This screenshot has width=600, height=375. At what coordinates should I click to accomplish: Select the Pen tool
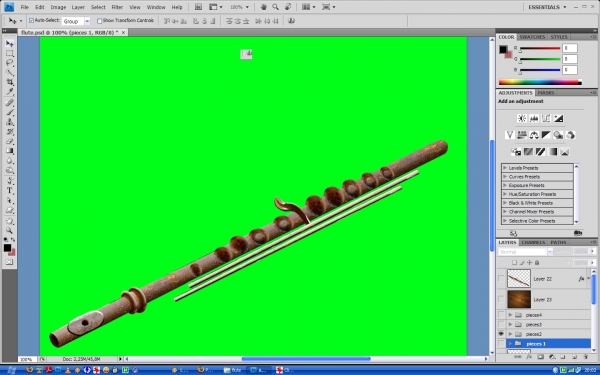tap(9, 181)
